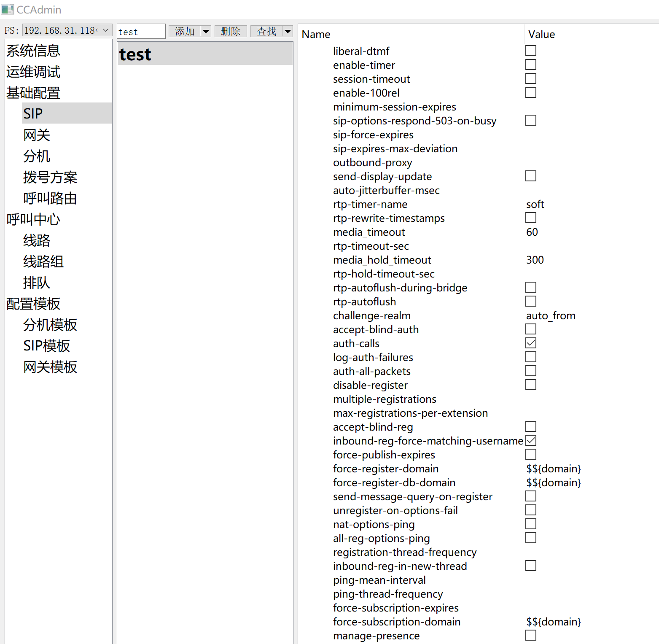Toggle the liberal-dtmf checkbox
This screenshot has height=644, width=659.
531,51
